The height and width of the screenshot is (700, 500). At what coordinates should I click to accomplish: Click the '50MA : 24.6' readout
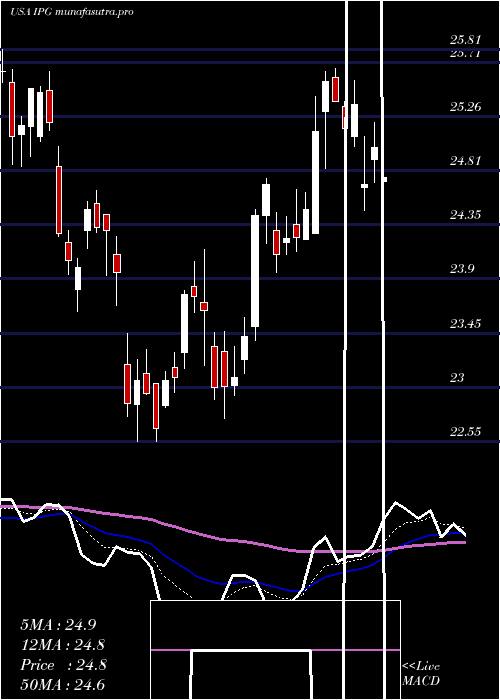pos(63,685)
